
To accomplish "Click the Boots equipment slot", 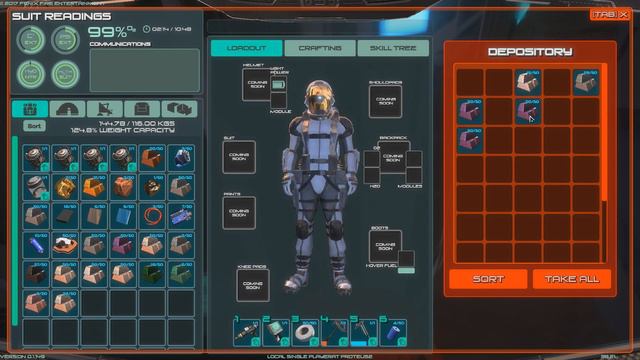I will pyautogui.click(x=385, y=246).
